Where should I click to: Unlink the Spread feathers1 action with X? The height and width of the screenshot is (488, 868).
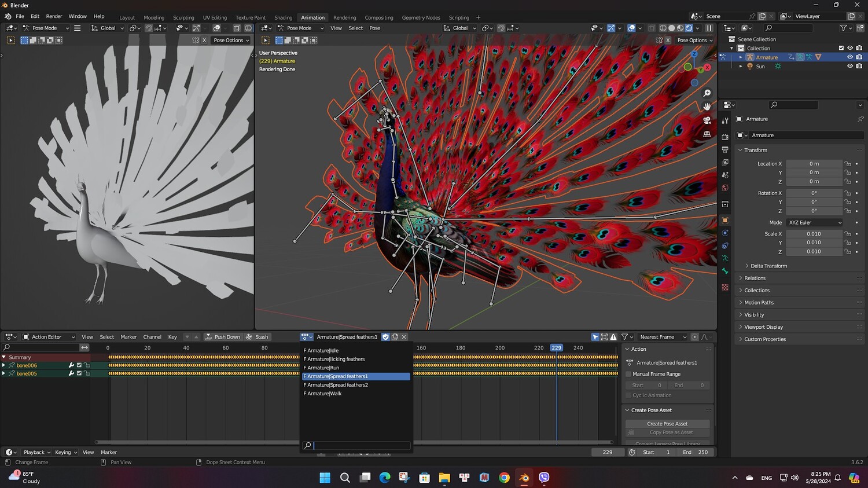click(404, 337)
